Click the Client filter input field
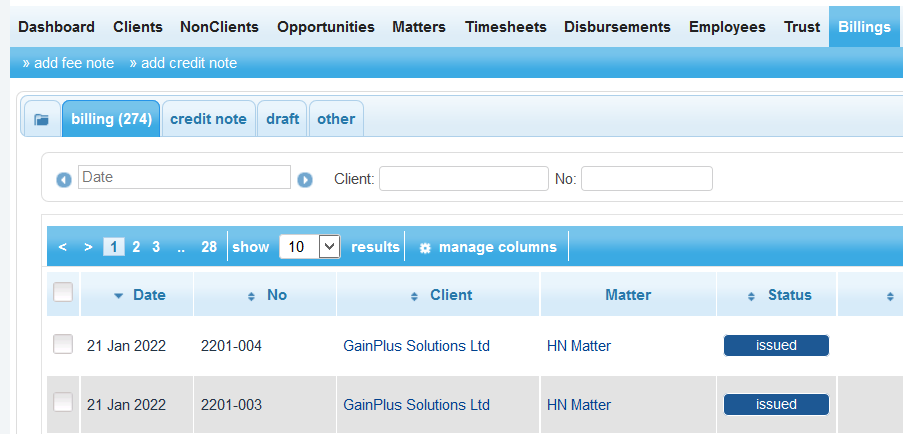 point(463,179)
